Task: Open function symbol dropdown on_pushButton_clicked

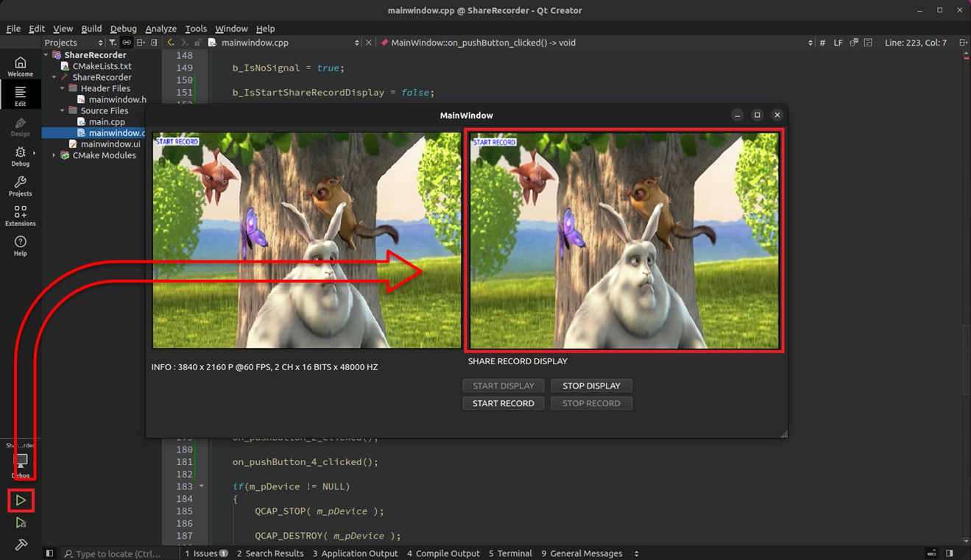Action: click(596, 43)
